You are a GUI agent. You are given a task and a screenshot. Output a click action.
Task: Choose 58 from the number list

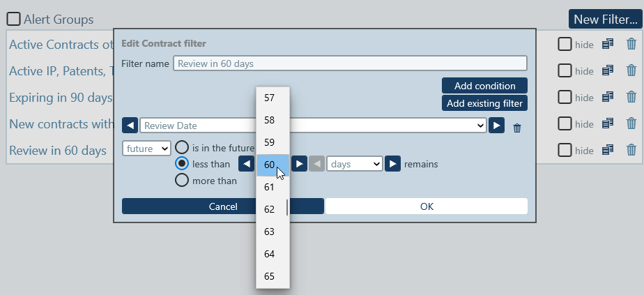click(270, 120)
